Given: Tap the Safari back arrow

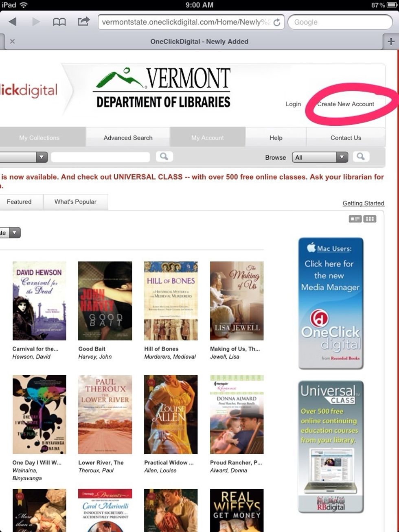Looking at the screenshot, I should tap(13, 22).
